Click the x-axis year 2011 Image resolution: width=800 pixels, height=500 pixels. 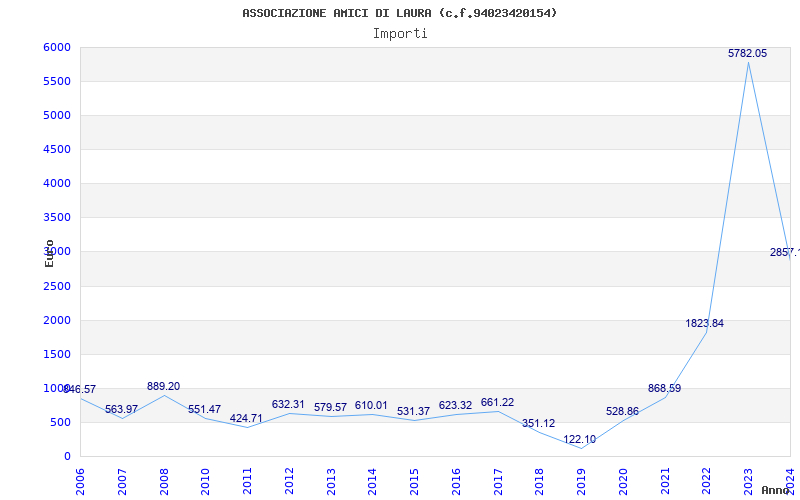[247, 482]
